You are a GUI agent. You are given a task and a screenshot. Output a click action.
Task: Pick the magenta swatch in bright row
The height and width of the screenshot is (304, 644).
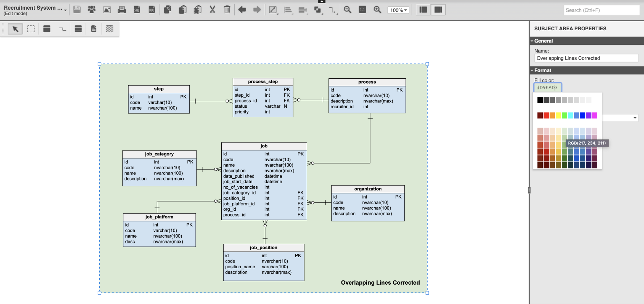click(x=595, y=115)
